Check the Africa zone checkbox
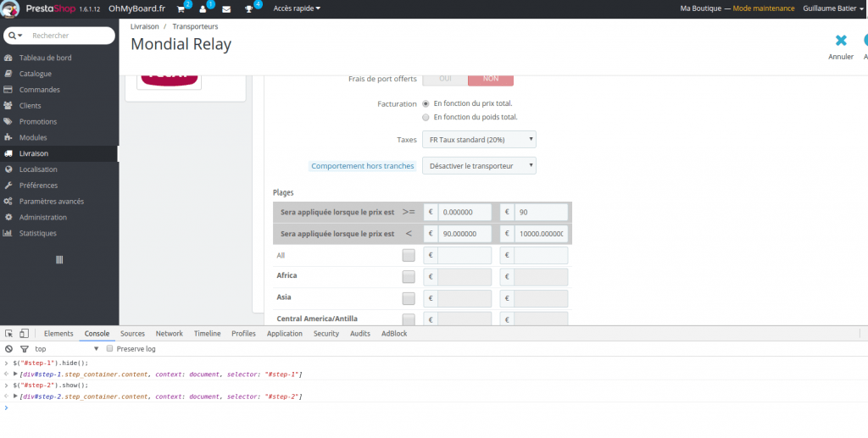This screenshot has width=868, height=438. [x=409, y=276]
